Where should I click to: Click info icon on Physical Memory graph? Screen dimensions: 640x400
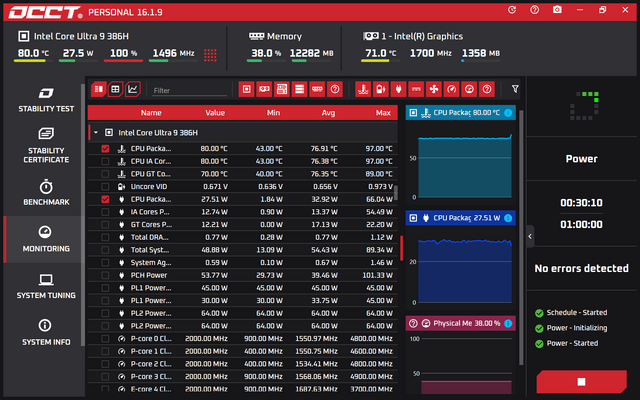click(508, 323)
